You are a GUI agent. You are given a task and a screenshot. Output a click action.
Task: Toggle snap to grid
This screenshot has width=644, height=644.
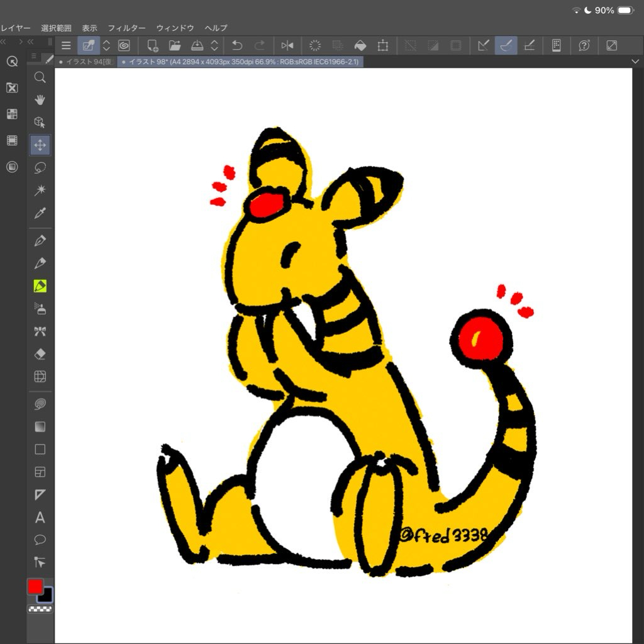pyautogui.click(x=529, y=45)
